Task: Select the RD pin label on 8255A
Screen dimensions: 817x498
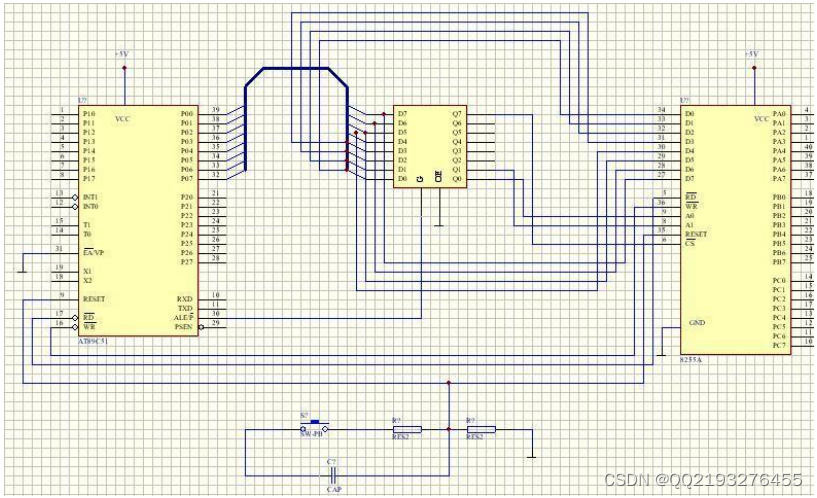Action: tap(691, 197)
